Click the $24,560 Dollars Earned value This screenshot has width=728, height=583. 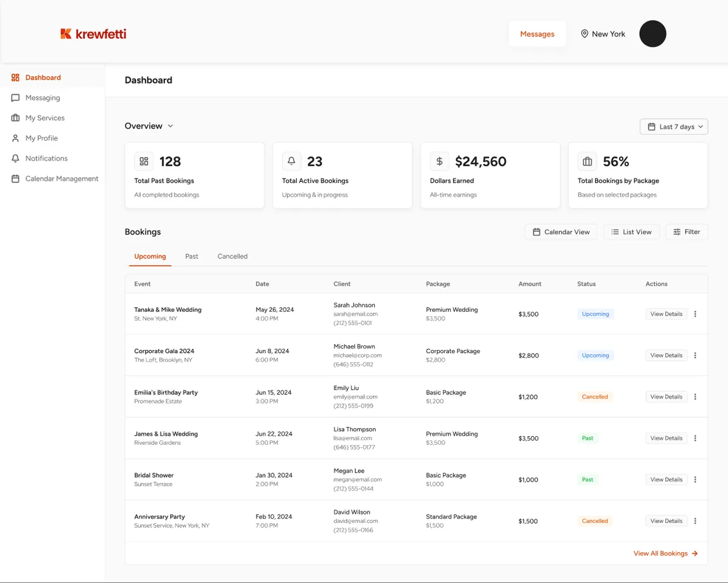click(480, 161)
